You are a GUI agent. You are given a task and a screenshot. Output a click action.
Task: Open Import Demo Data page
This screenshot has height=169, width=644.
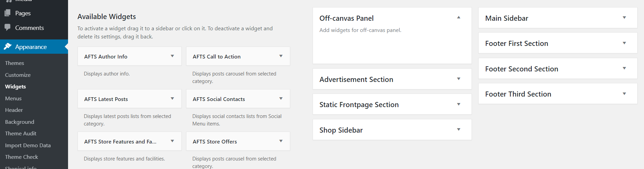coord(28,145)
